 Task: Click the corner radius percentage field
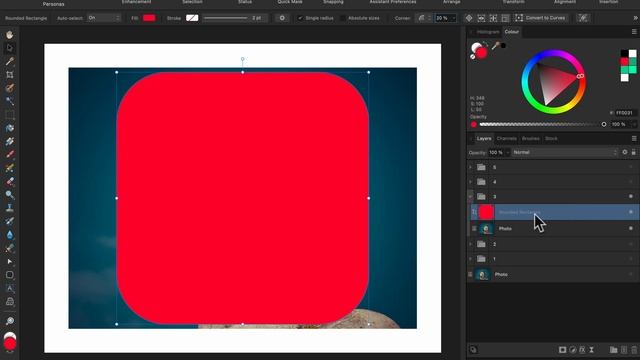pyautogui.click(x=445, y=18)
